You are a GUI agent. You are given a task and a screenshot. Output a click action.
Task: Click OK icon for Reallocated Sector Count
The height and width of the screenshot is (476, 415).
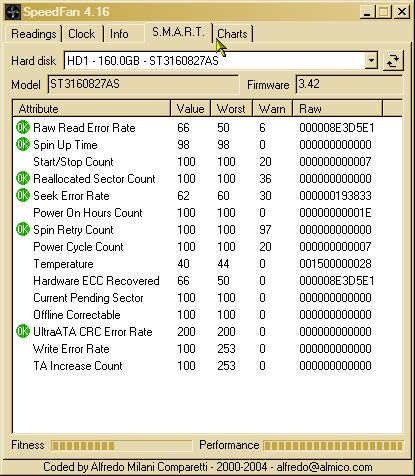[x=23, y=178]
